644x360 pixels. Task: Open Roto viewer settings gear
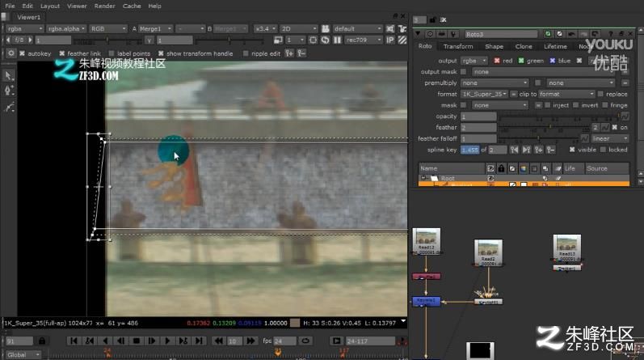click(x=11, y=53)
